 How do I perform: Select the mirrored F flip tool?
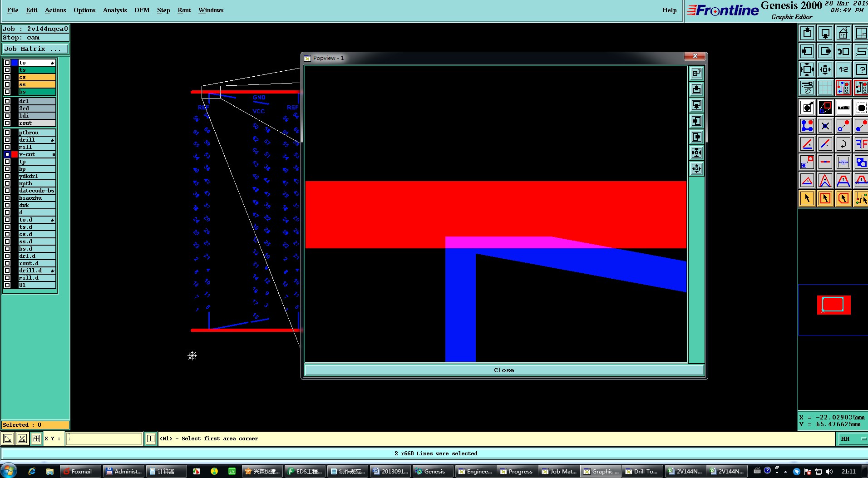pyautogui.click(x=861, y=144)
